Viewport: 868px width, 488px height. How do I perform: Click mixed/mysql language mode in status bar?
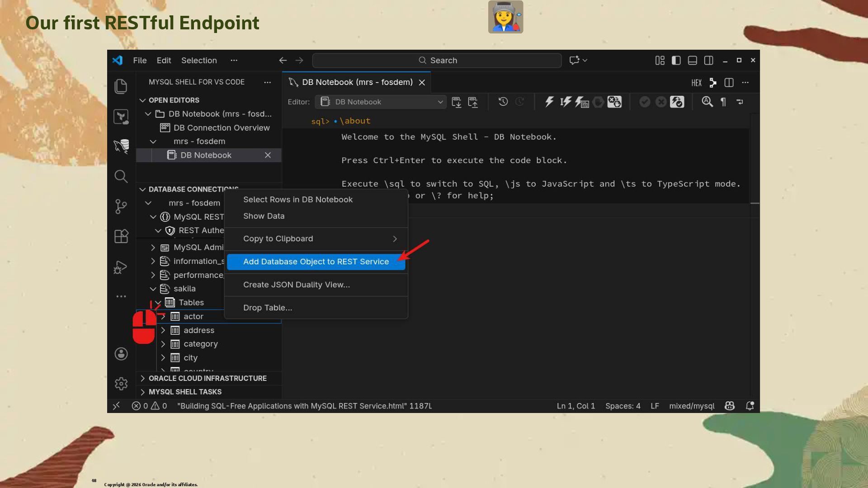click(x=692, y=406)
